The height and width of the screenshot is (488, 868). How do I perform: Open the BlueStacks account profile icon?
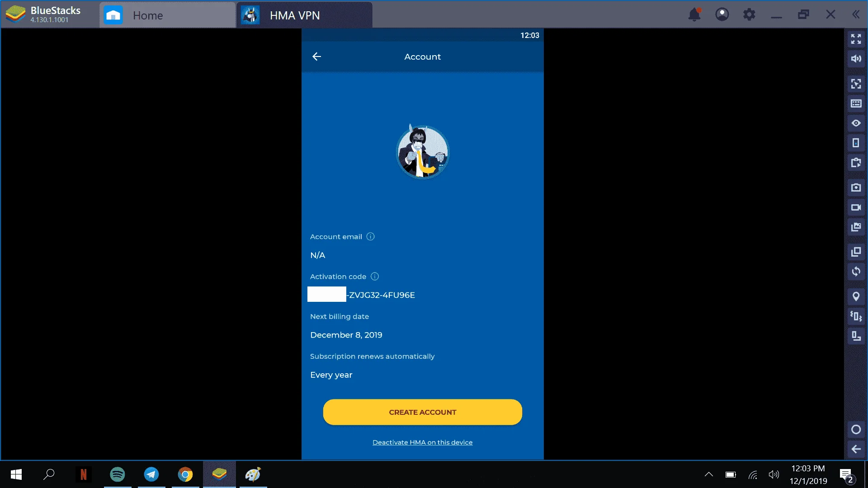click(722, 14)
